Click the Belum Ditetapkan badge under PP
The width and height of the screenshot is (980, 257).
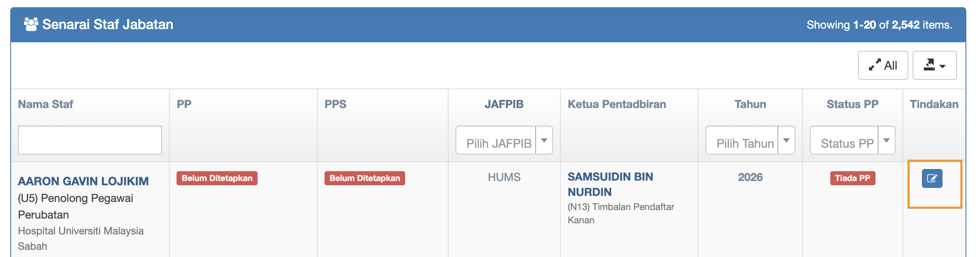coord(217,178)
